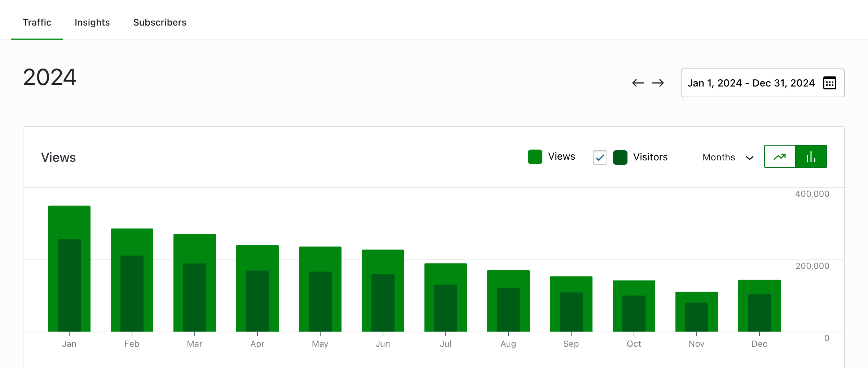The height and width of the screenshot is (368, 868).
Task: Click the right arrow to view next year
Action: 658,83
